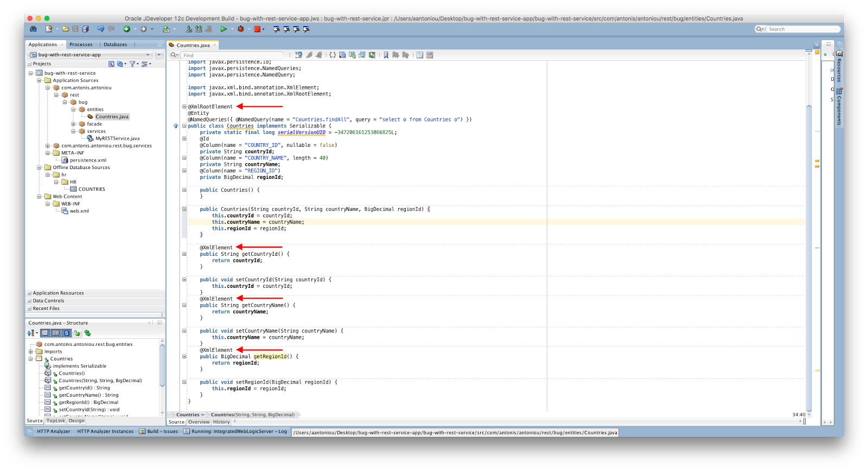This screenshot has height=471, width=868.
Task: Collapse the Application Sources tree node
Action: click(x=39, y=80)
